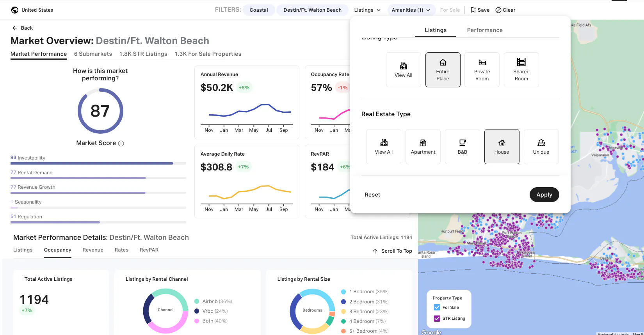This screenshot has width=644, height=335.
Task: Click the Airbnb (36%) legend entry
Action: (213, 301)
